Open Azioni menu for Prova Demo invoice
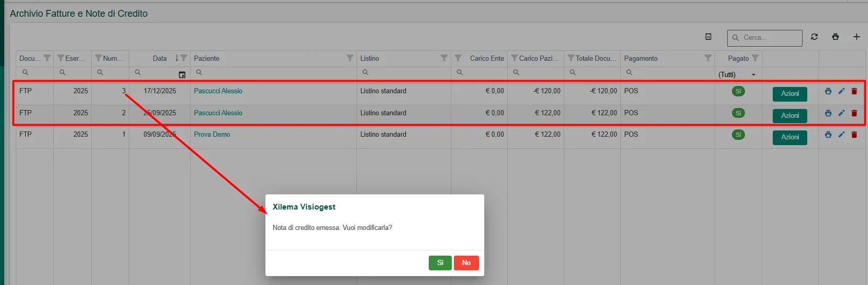 [x=789, y=137]
